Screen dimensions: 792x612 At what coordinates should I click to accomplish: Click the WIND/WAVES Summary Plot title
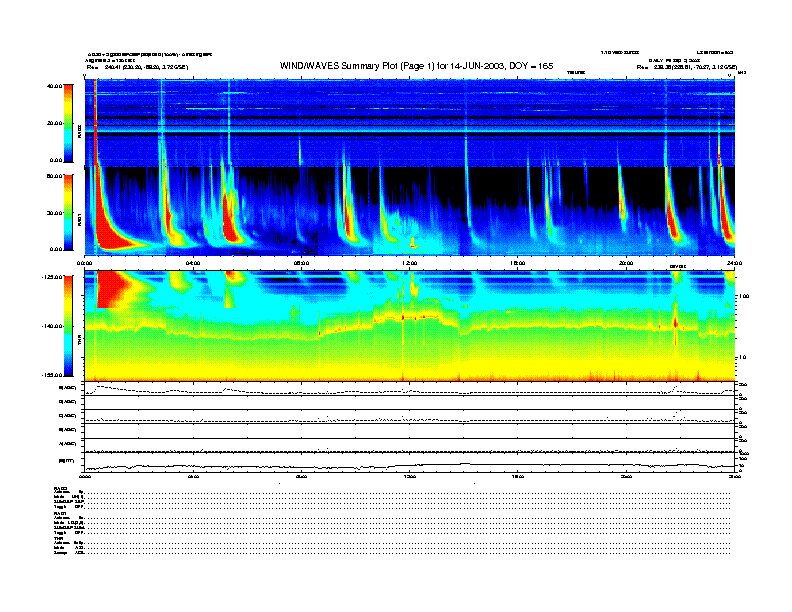pos(416,66)
